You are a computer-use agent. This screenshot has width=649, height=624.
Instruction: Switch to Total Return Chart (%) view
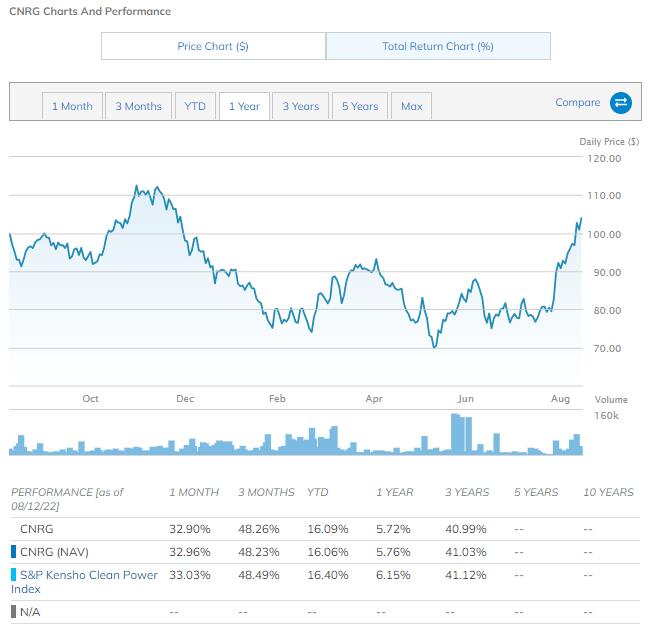coord(438,46)
